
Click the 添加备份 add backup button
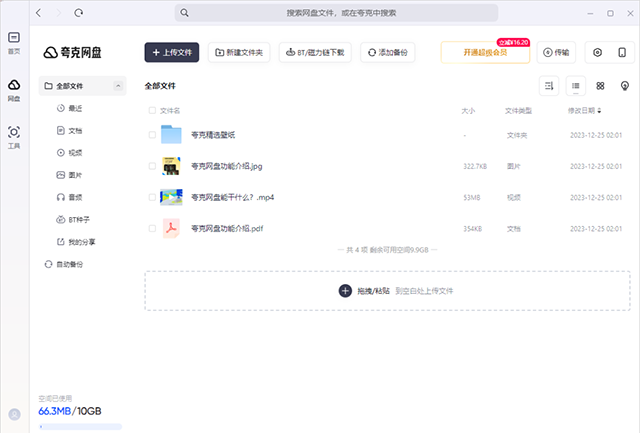(x=388, y=52)
